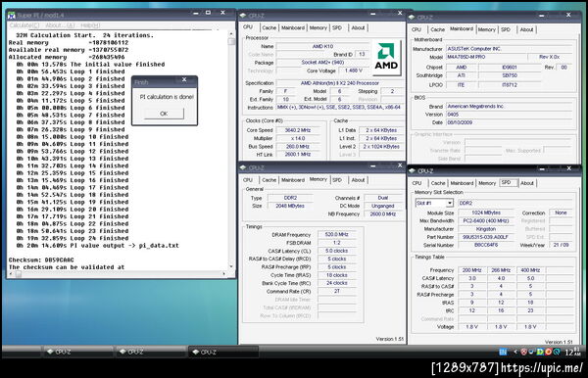
Task: Click the Super PI scrollbar up arrow
Action: (x=231, y=33)
